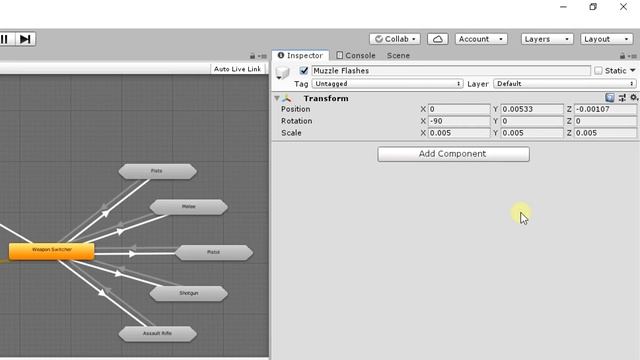Click the Position Y field 0.00533
The height and width of the screenshot is (360, 640).
(532, 109)
